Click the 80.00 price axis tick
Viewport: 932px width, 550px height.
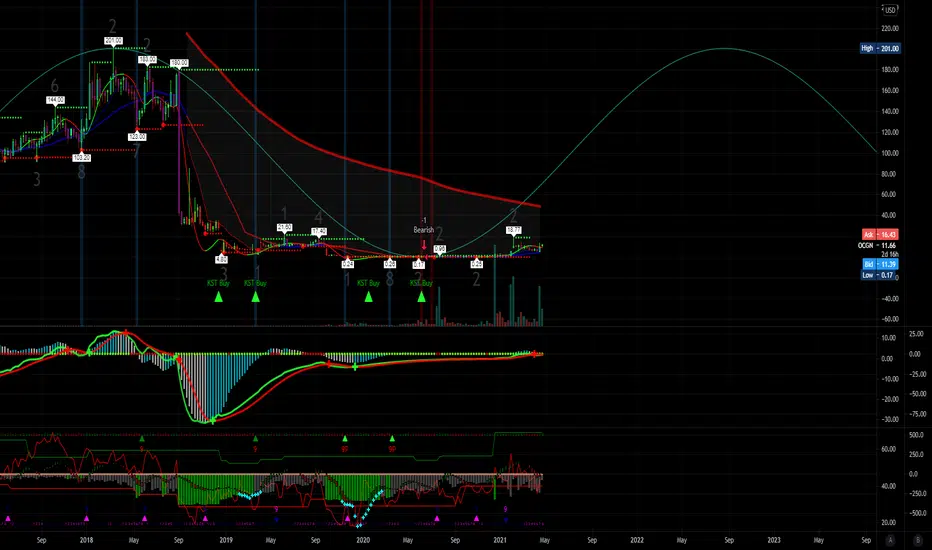pyautogui.click(x=890, y=174)
